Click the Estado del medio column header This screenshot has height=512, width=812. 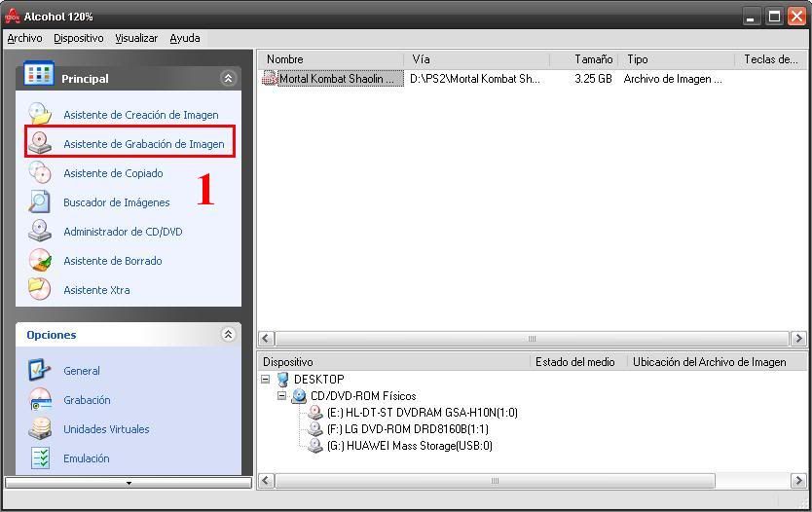[x=578, y=362]
